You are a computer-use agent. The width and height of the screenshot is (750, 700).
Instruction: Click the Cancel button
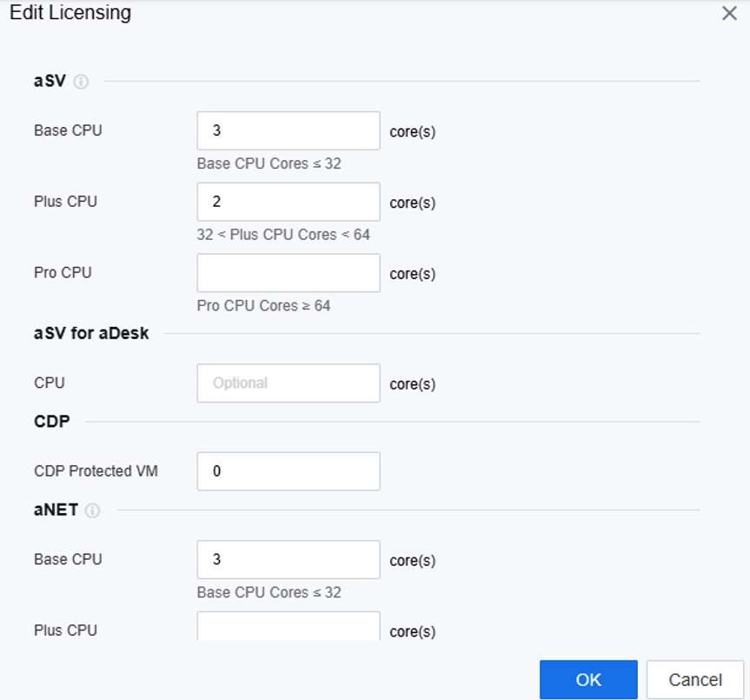pyautogui.click(x=695, y=679)
